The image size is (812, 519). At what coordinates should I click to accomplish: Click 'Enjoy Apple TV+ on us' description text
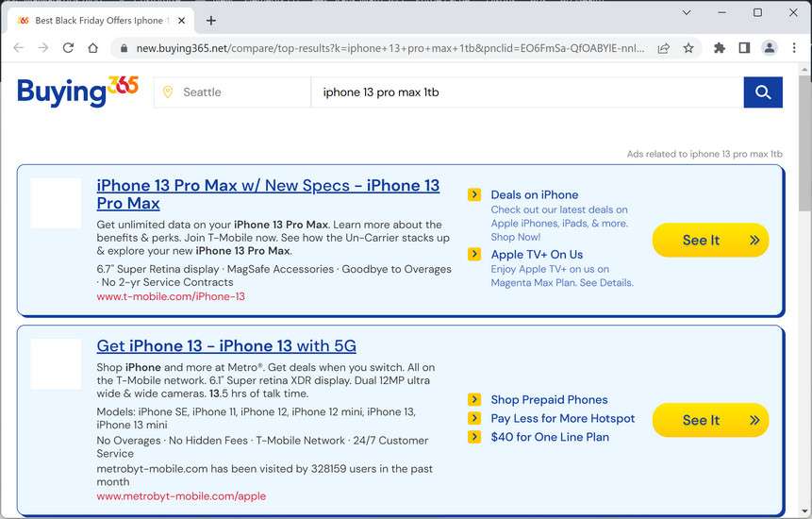click(x=562, y=276)
